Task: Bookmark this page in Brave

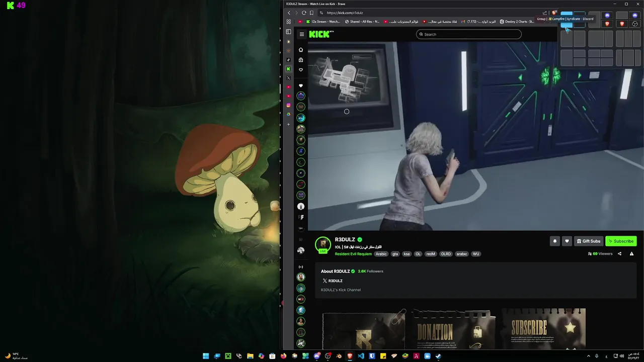Action: click(311, 13)
